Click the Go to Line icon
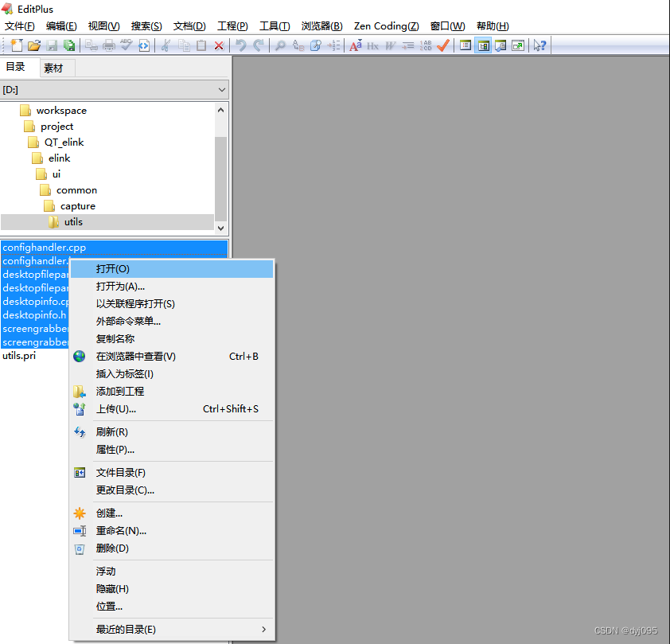Screen dimensions: 670x644 point(333,45)
